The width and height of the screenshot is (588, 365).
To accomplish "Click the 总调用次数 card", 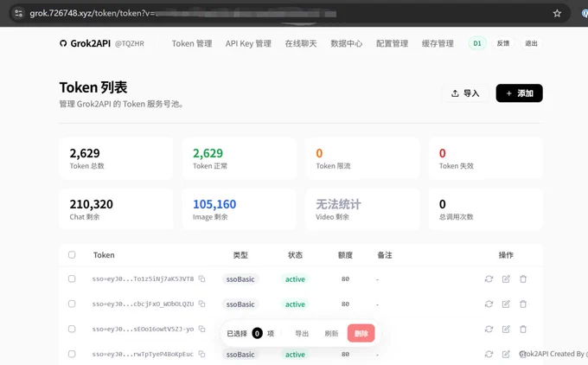I will 486,209.
